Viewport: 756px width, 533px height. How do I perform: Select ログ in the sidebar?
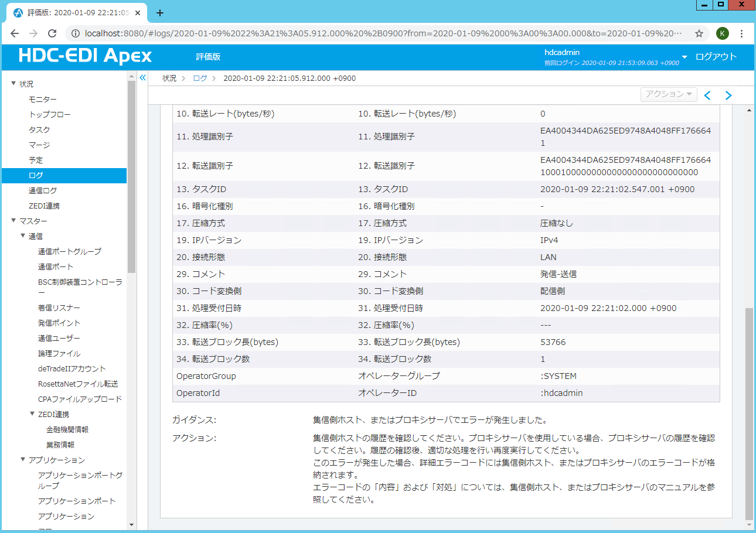click(63, 175)
